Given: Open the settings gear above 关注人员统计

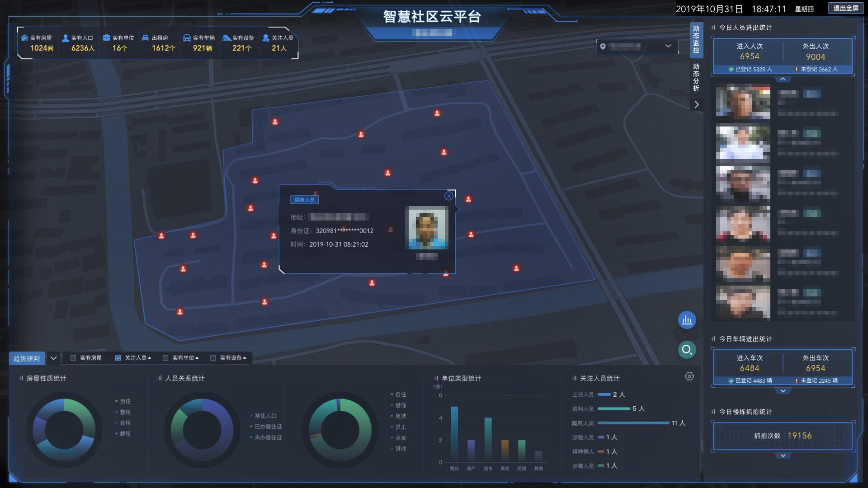Looking at the screenshot, I should coord(689,376).
